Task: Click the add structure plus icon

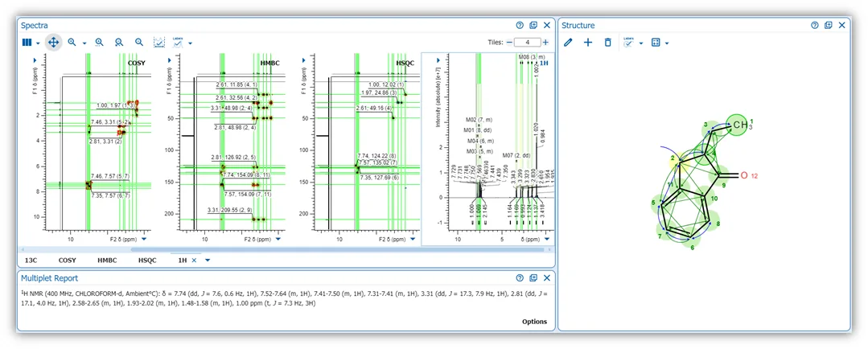Action: pos(588,42)
